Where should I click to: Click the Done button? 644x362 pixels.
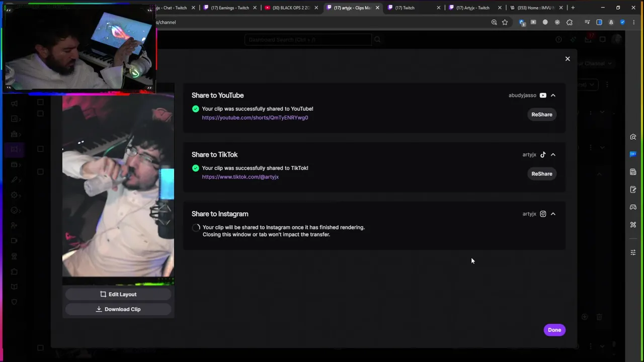[554, 330]
